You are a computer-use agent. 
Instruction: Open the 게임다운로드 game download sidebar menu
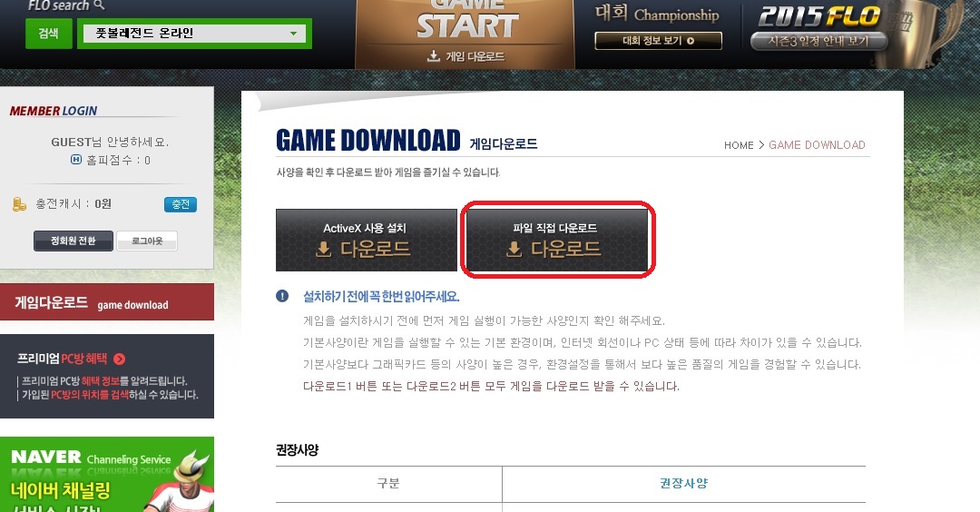(x=107, y=302)
